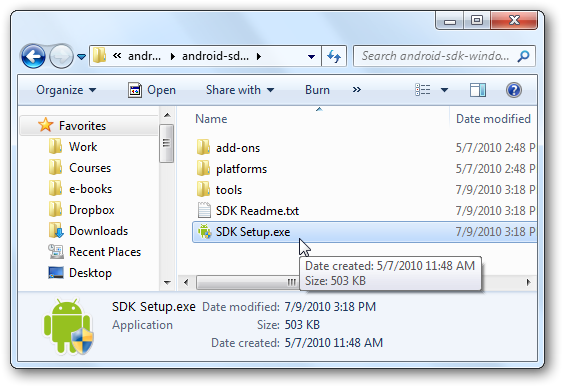Open the Dropbox favorite folder

(92, 210)
